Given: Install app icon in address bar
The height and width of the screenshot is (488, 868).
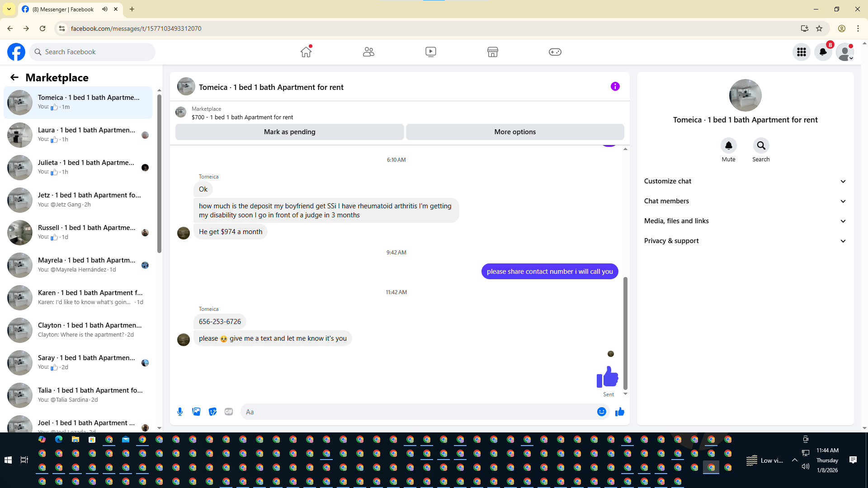Looking at the screenshot, I should (804, 28).
